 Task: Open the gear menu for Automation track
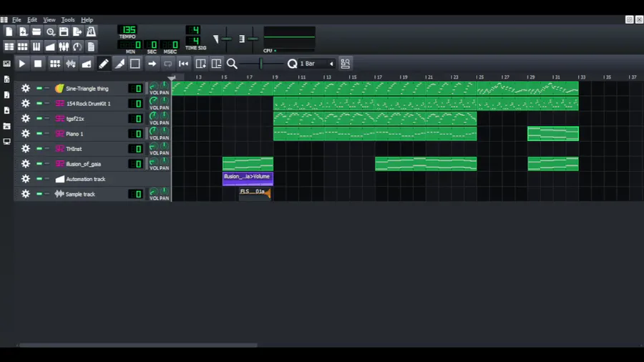(x=26, y=179)
